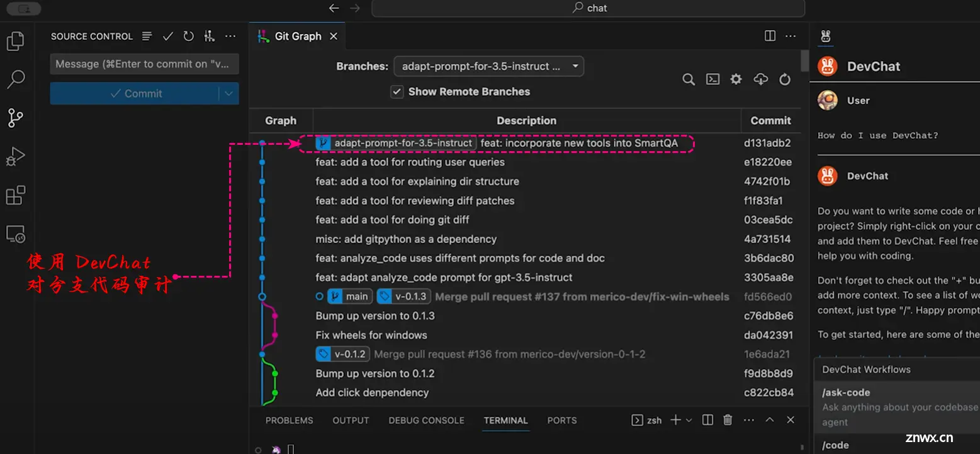Select the /code workflow entry

[897, 445]
